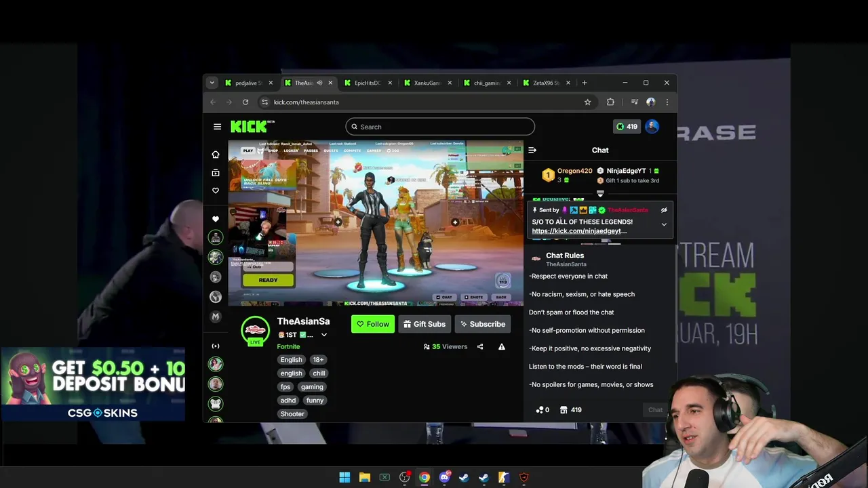Expand the gift leaderboard handle
868x488 pixels.
click(600, 193)
